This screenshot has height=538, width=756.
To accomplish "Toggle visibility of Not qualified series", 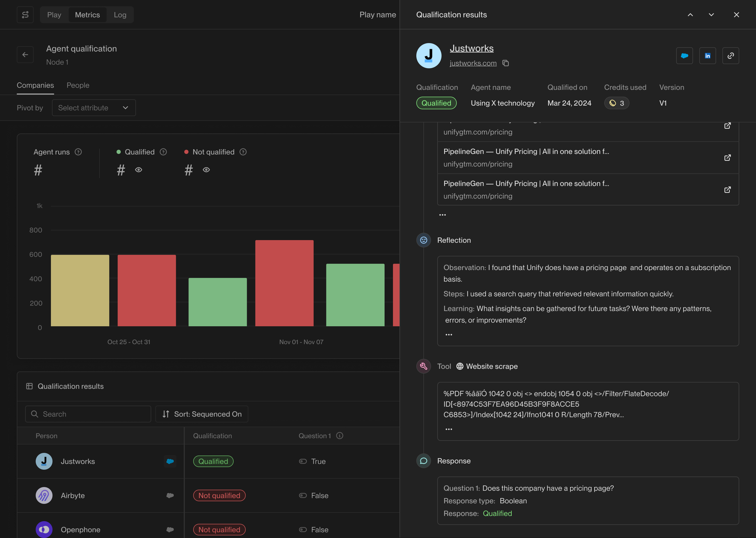I will (x=206, y=170).
